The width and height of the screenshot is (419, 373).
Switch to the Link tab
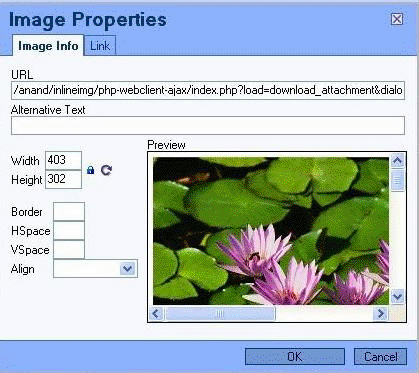(x=100, y=46)
